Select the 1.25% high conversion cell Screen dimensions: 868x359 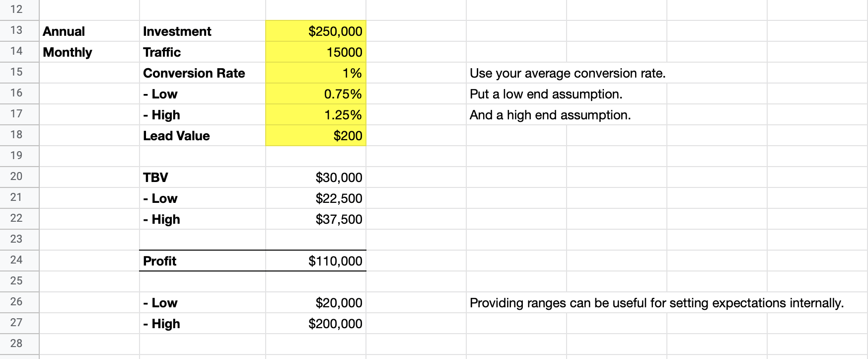[x=316, y=115]
